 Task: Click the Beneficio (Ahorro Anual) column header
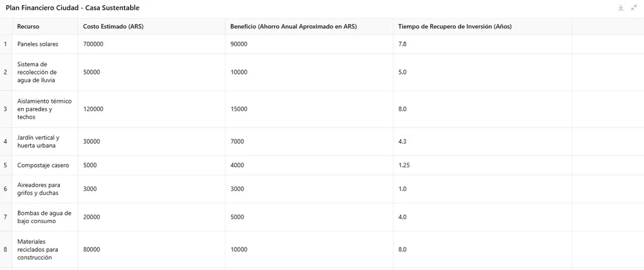tap(293, 26)
